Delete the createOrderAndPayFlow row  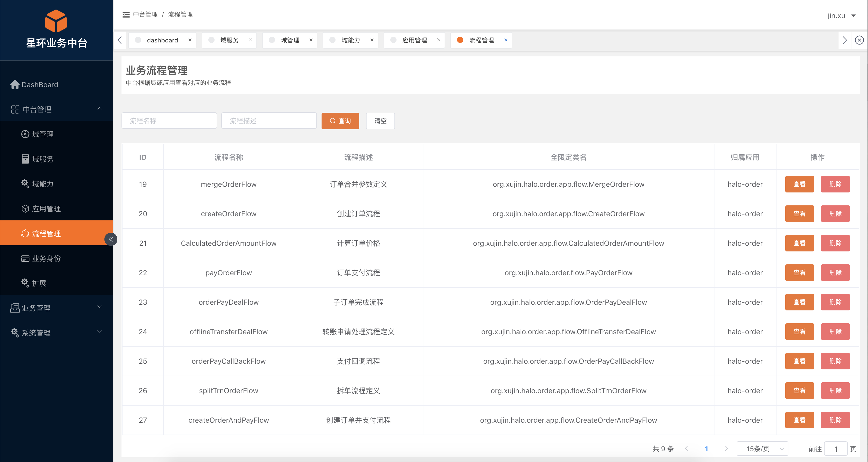(x=835, y=420)
